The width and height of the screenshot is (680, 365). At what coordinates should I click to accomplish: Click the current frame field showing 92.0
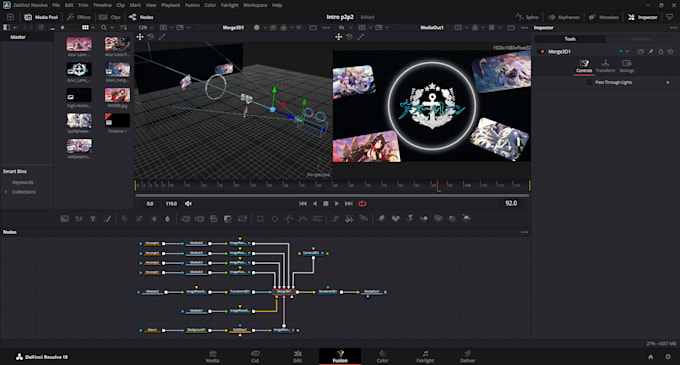point(511,203)
